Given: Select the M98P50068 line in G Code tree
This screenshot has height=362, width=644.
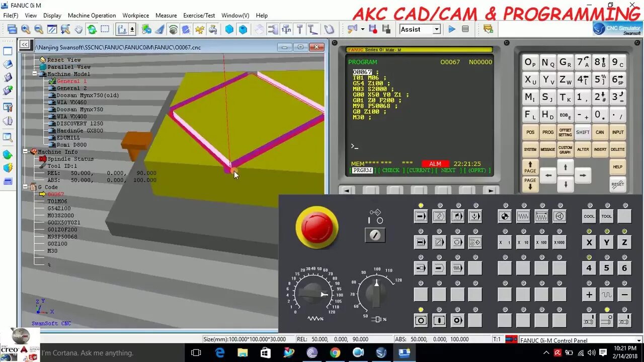Looking at the screenshot, I should (62, 236).
